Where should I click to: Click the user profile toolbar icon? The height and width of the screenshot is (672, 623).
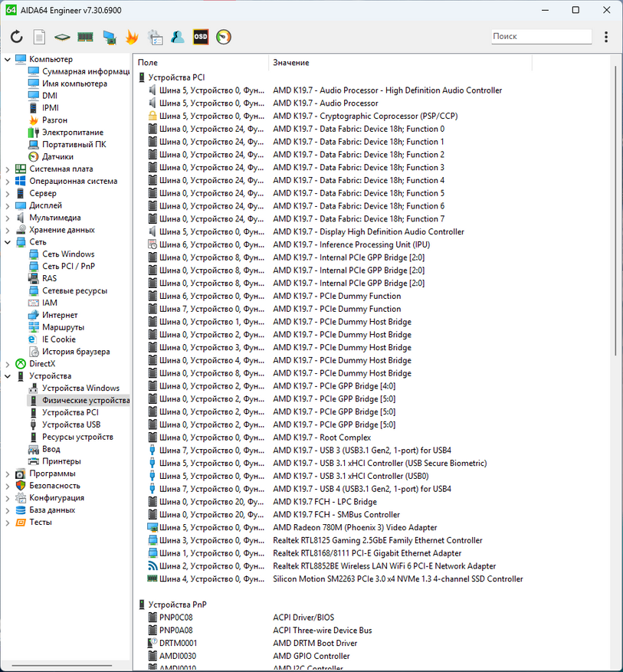tap(177, 37)
